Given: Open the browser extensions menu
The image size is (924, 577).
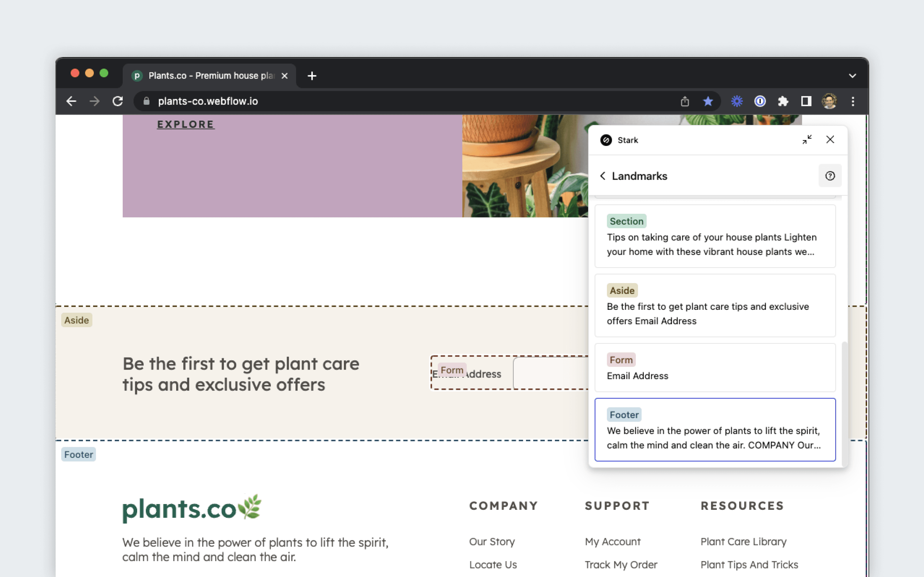Looking at the screenshot, I should (x=783, y=101).
